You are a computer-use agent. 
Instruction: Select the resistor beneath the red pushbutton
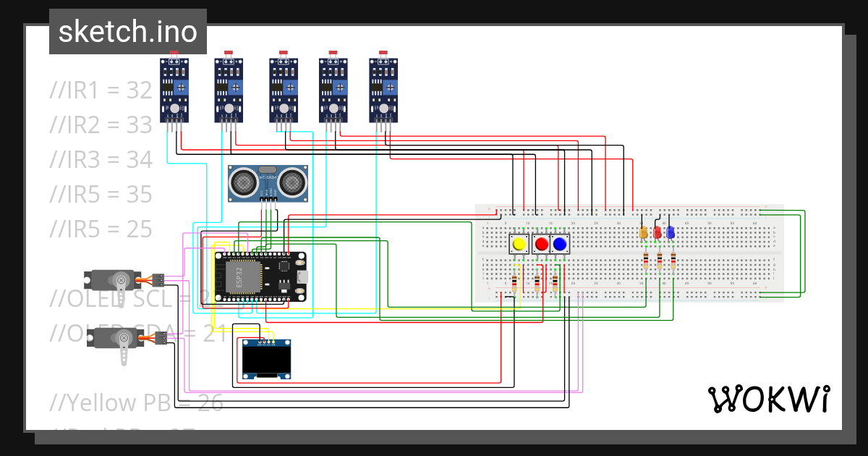[x=537, y=283]
